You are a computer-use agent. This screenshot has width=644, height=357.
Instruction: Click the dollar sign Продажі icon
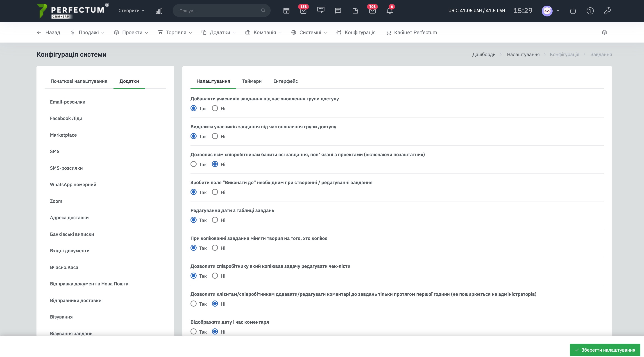(x=73, y=32)
